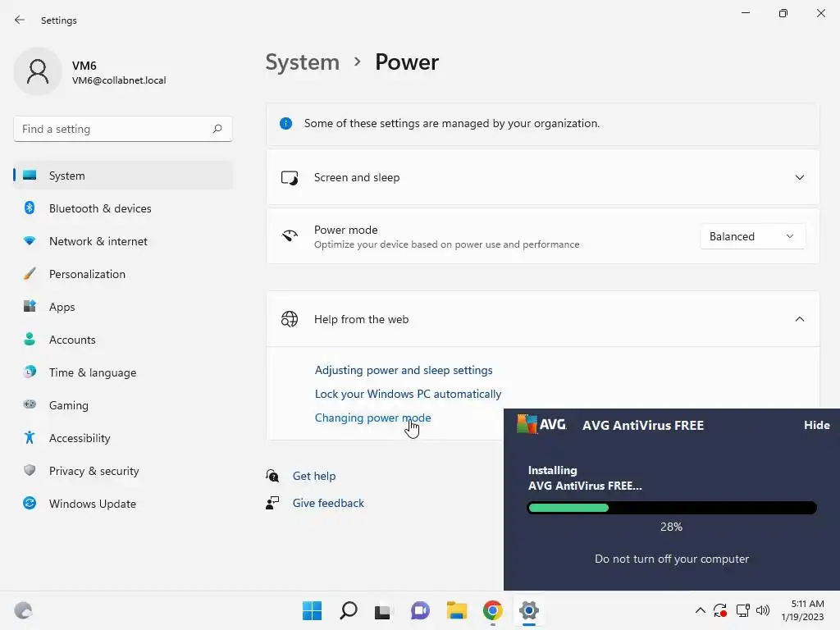Expand Screen and sleep section chevron
Viewport: 840px width, 630px height.
pos(799,177)
